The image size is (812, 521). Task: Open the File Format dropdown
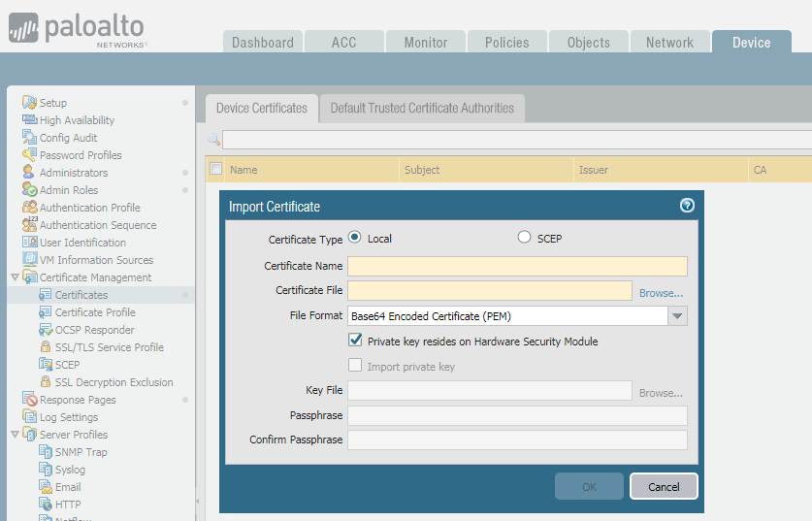click(677, 316)
